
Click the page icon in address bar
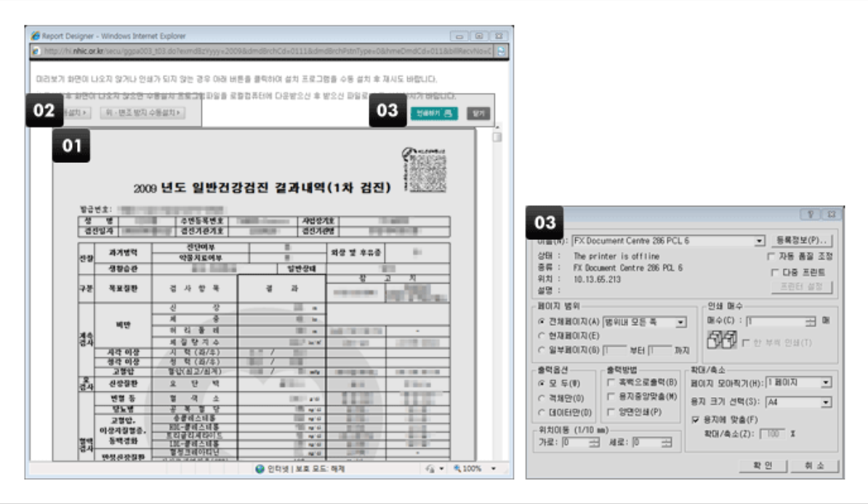pos(36,51)
